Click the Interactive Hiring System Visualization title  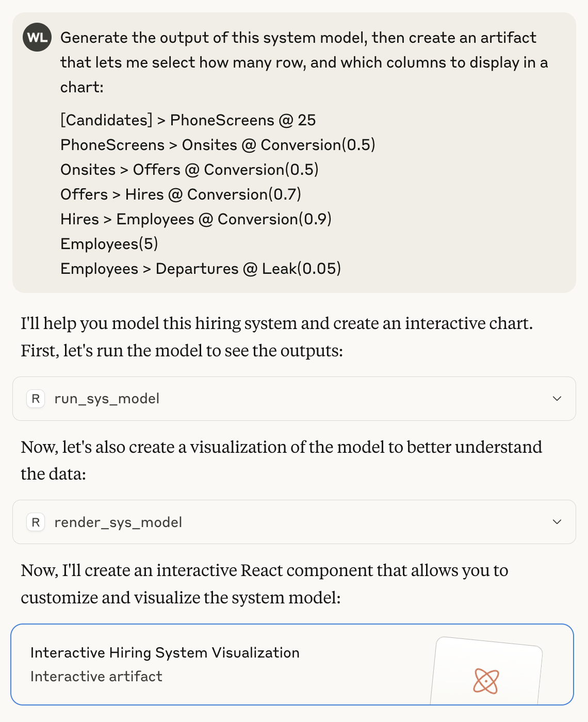point(165,652)
